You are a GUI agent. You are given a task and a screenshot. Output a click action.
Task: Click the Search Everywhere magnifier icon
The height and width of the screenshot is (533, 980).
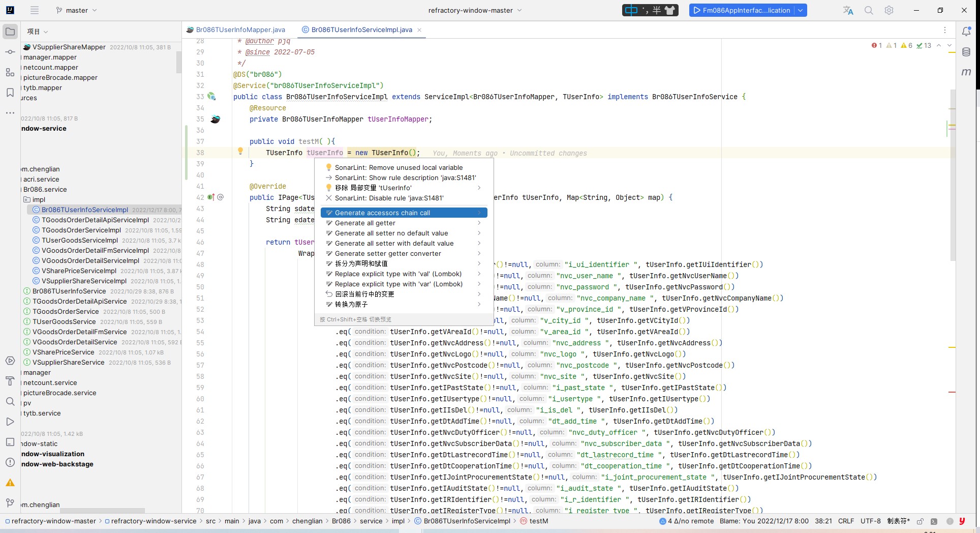(869, 10)
